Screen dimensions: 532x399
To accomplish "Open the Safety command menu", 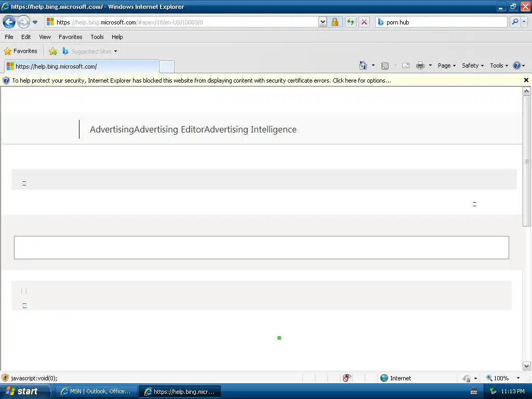I will tap(473, 65).
